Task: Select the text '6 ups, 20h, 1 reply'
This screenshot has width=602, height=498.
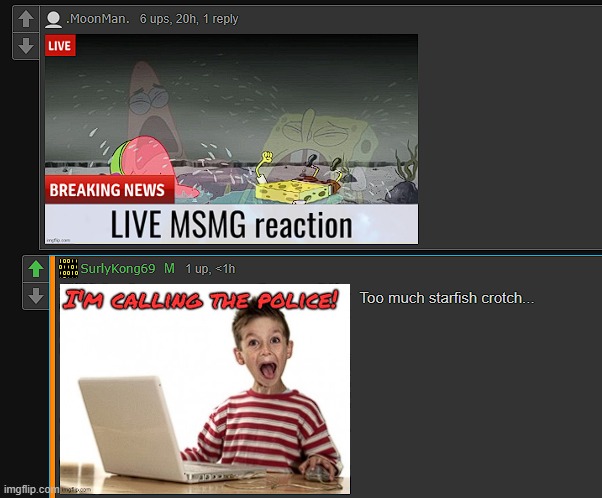Action: 189,19
